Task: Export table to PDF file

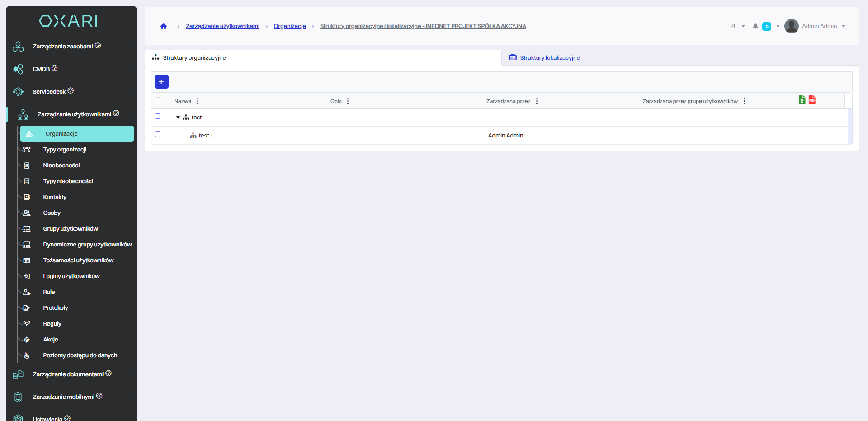Action: click(x=812, y=100)
